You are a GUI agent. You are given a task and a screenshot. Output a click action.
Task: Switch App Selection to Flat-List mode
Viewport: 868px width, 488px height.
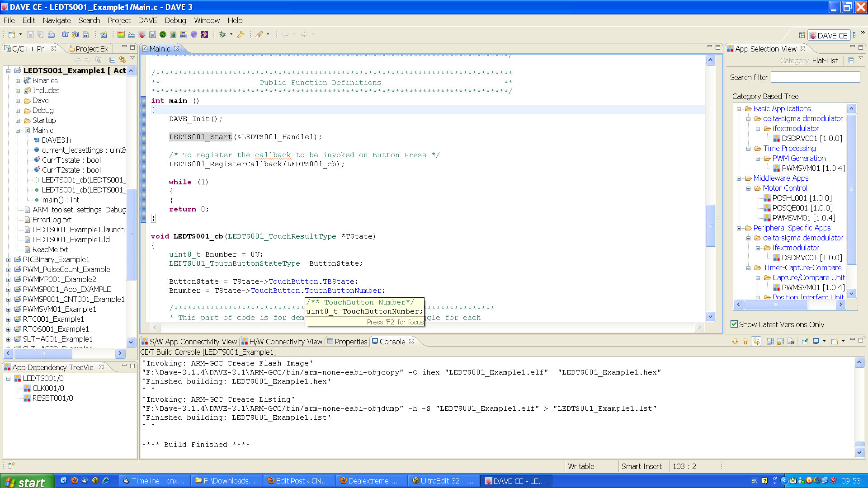[x=825, y=61]
